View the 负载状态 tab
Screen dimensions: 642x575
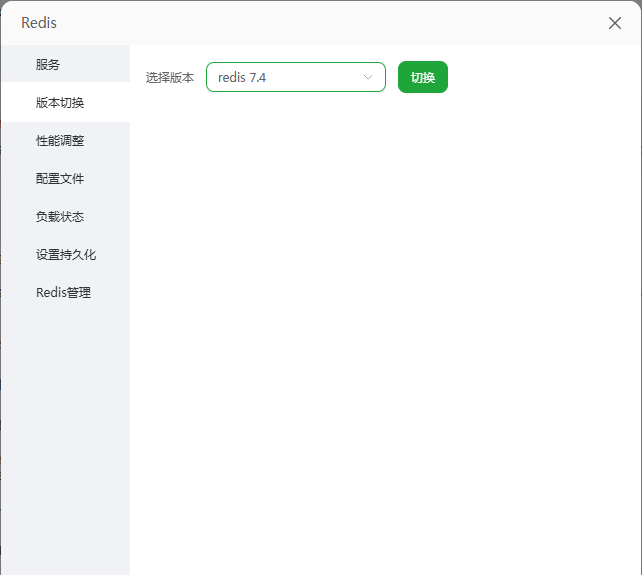pos(66,216)
